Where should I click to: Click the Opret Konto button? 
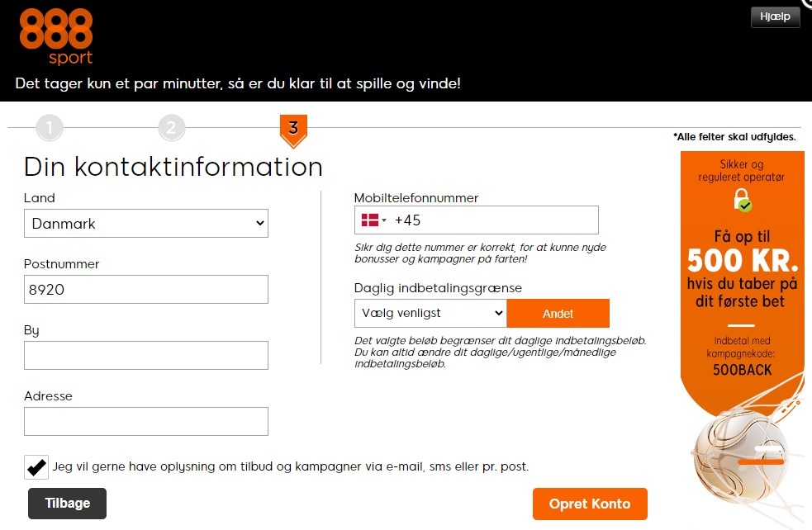590,504
